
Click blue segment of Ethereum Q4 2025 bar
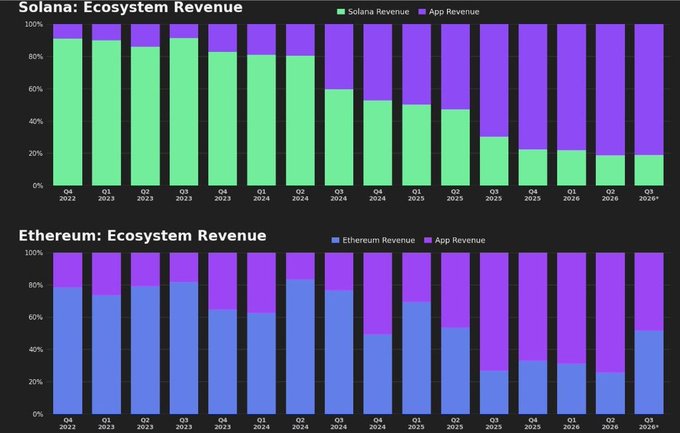click(533, 387)
